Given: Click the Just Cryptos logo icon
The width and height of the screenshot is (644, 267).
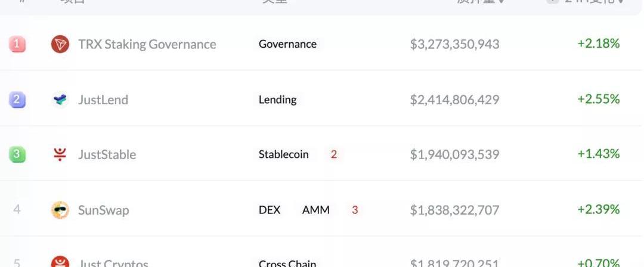Looking at the screenshot, I should (x=60, y=262).
